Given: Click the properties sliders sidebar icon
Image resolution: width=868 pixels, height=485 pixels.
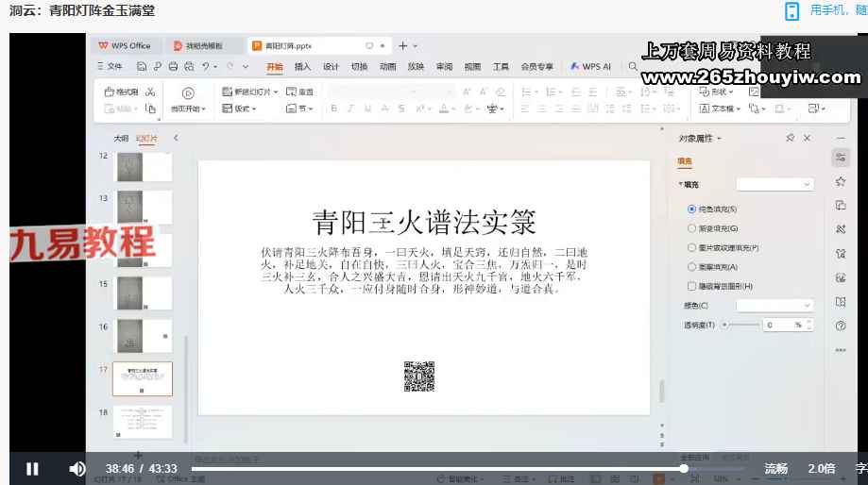Looking at the screenshot, I should [841, 157].
